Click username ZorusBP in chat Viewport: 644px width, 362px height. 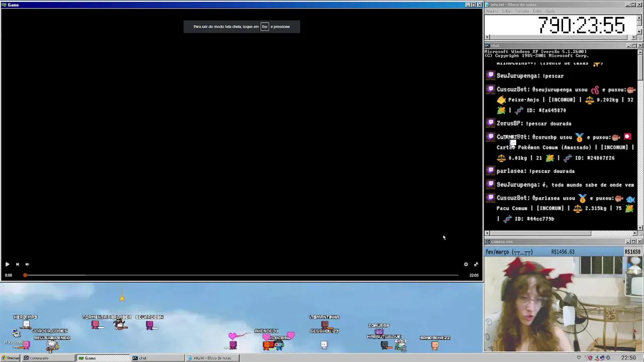tap(508, 124)
